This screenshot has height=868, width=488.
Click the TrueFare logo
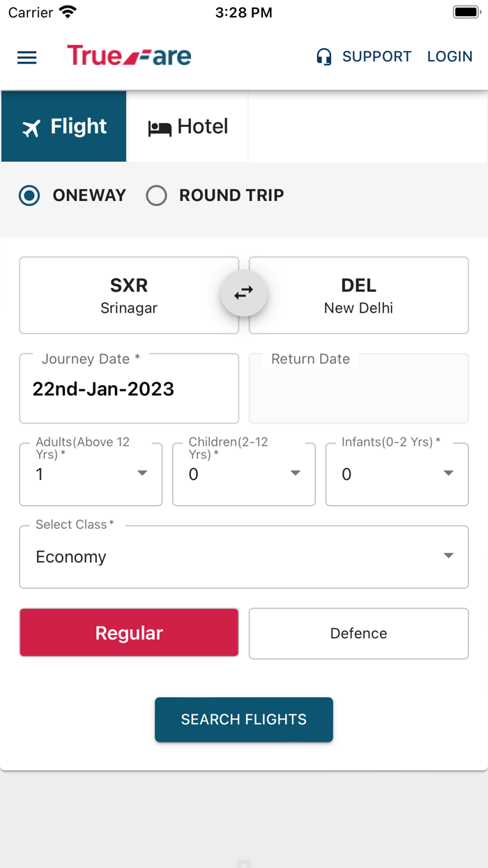tap(128, 56)
